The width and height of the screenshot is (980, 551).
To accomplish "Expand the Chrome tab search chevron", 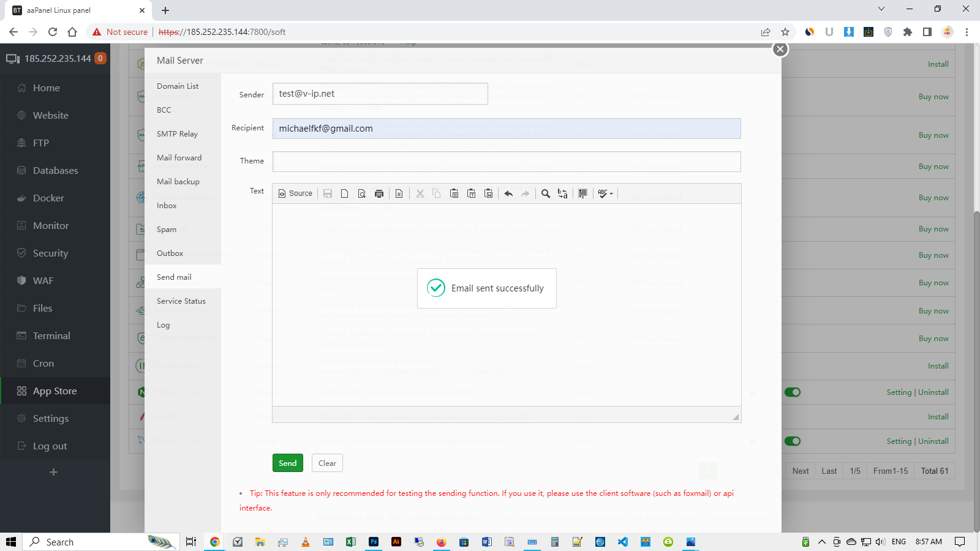I will pos(881,9).
